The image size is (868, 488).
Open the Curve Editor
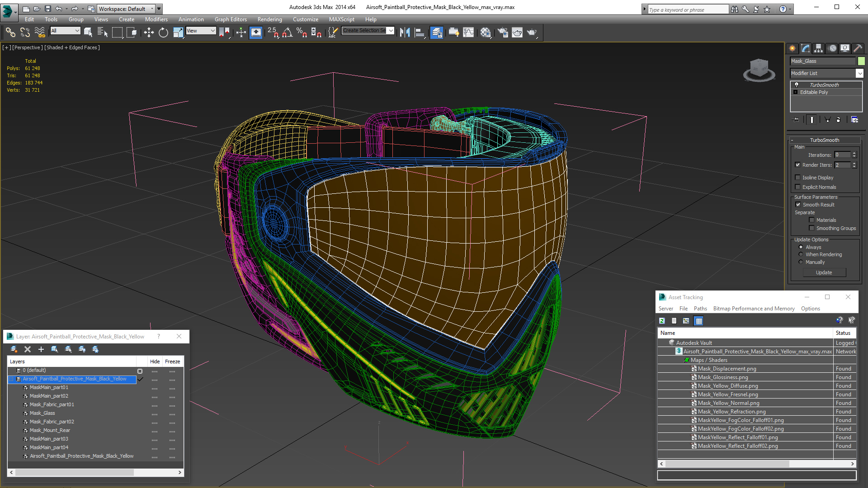(x=469, y=32)
